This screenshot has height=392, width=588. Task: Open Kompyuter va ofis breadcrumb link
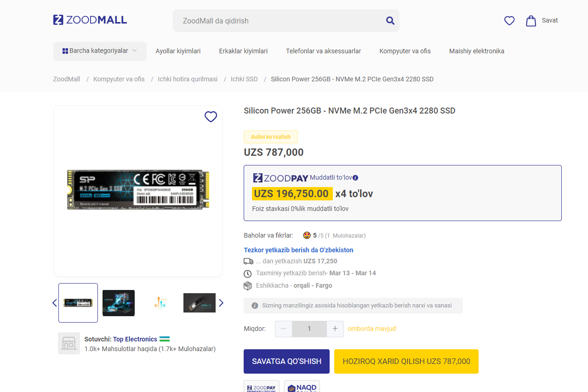[x=119, y=79]
